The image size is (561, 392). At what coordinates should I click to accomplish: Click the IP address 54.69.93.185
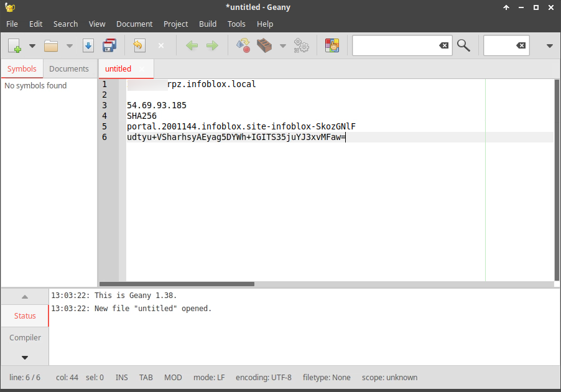point(157,105)
